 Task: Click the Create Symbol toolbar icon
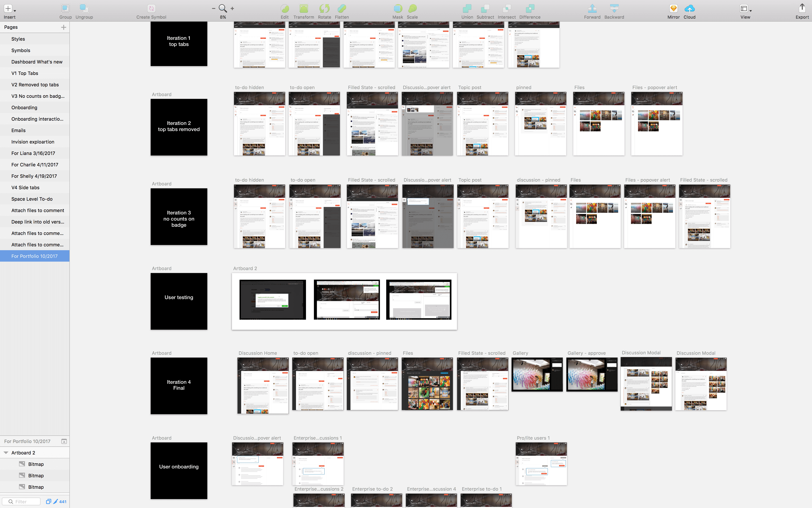151,8
